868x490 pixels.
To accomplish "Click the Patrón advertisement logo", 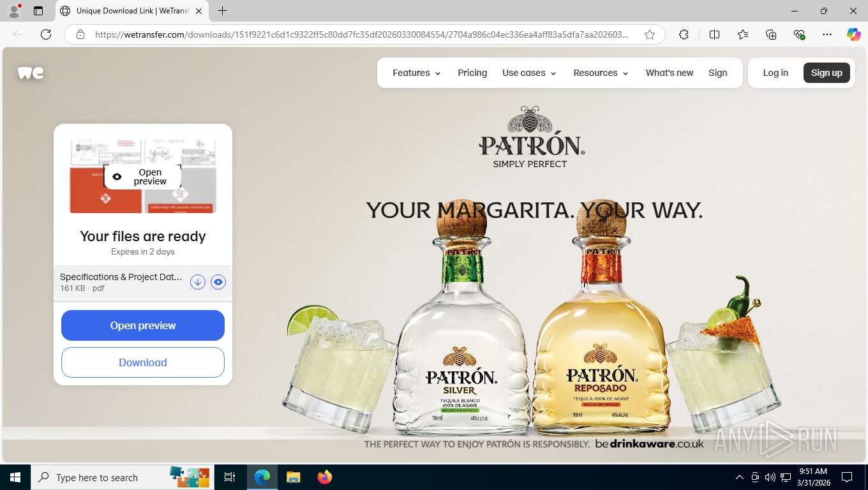I will click(x=530, y=137).
